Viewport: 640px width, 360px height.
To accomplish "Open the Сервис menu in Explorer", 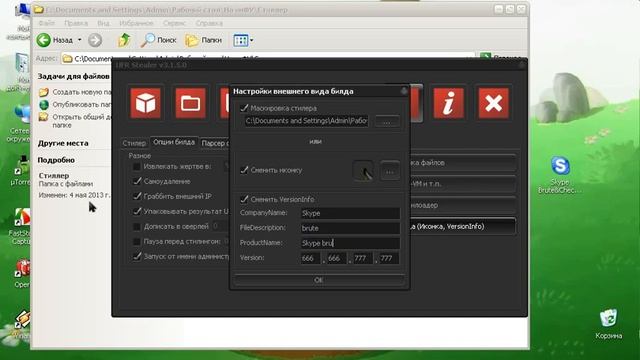I will [174, 23].
